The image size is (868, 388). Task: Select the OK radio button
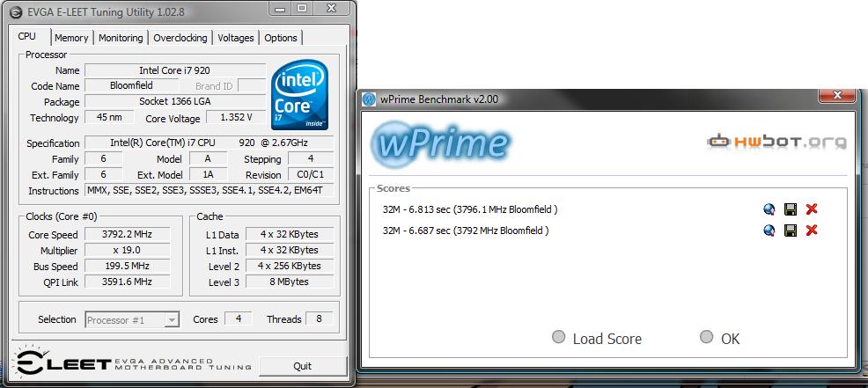[x=706, y=336]
